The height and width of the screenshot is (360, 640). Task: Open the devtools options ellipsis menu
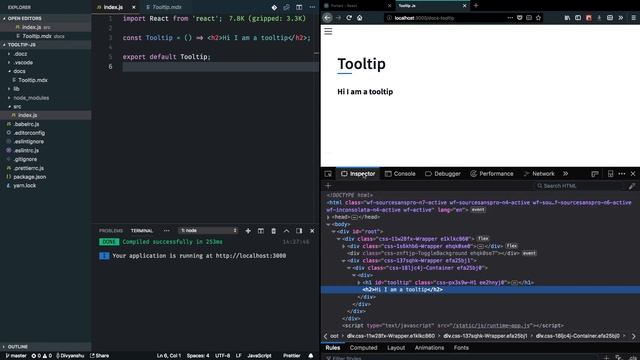pos(622,174)
